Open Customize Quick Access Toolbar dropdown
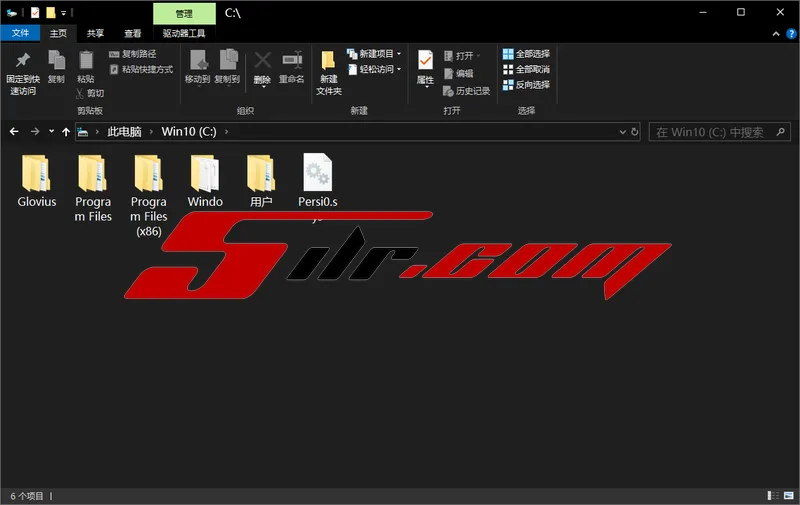 [x=64, y=13]
